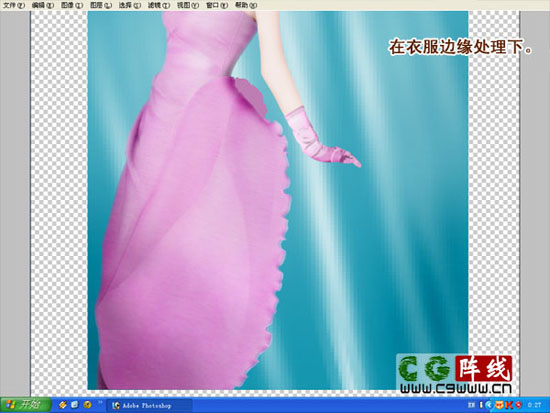The image size is (550, 413).
Task: Open the 图层 (Layer) menu
Action: [101, 5]
